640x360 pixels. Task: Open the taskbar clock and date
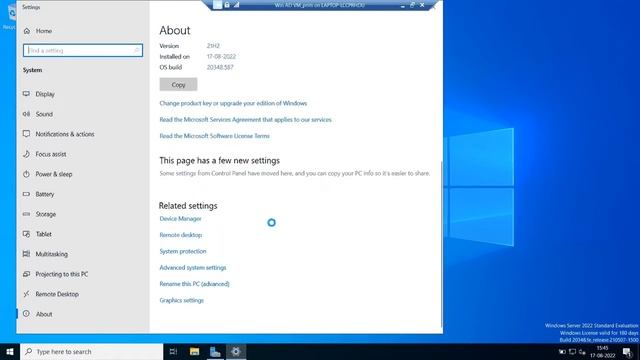click(602, 351)
